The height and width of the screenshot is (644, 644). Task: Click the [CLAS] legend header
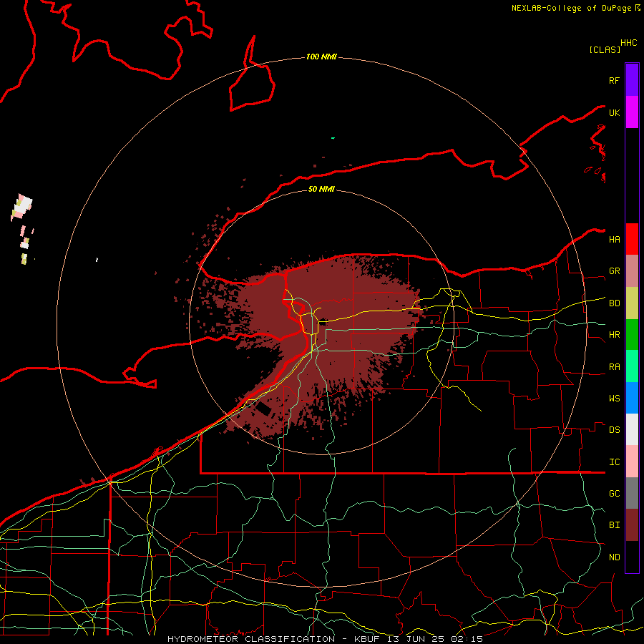click(x=605, y=49)
